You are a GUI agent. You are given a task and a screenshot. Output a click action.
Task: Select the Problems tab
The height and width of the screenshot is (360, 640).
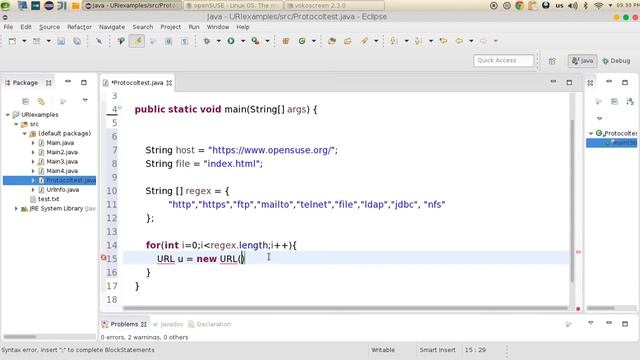pyautogui.click(x=124, y=324)
